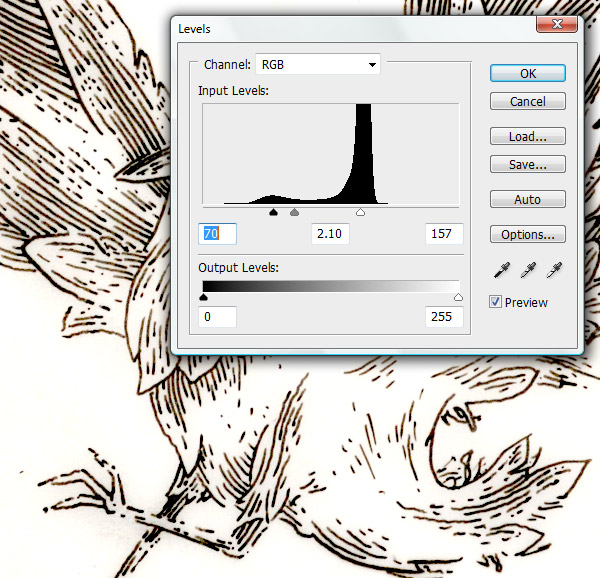Select the black point eyedropper

502,270
